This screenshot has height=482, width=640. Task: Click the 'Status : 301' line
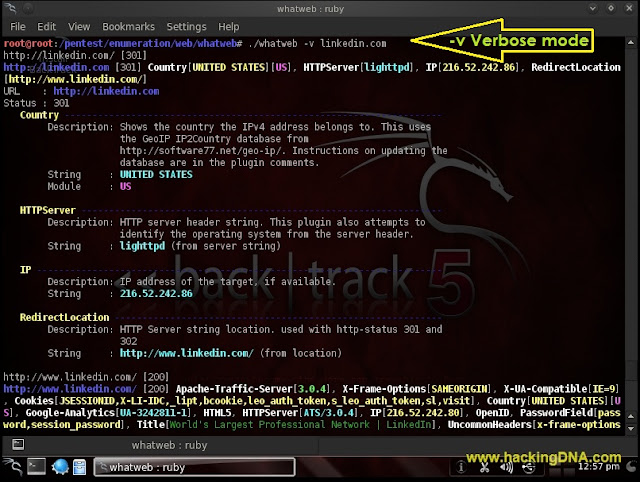tap(36, 103)
